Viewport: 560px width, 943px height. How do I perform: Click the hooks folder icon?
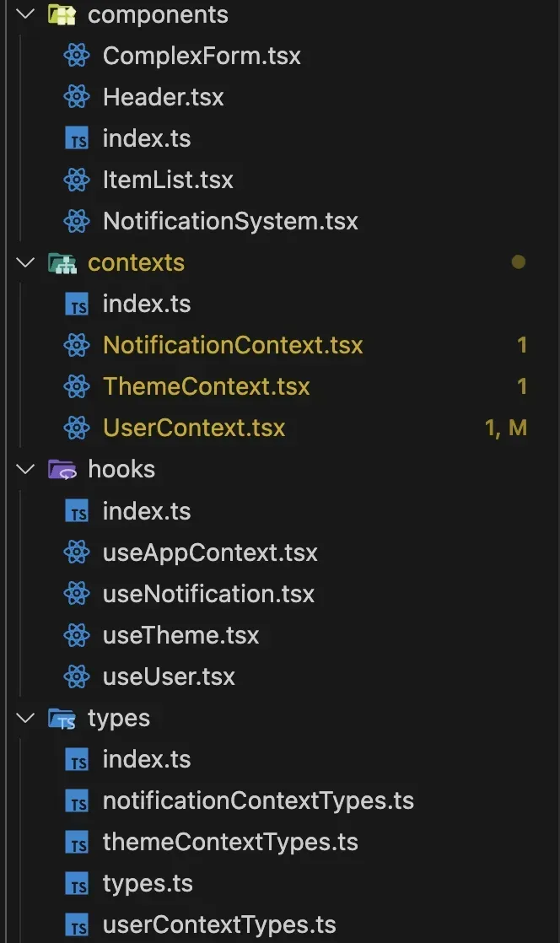(62, 470)
